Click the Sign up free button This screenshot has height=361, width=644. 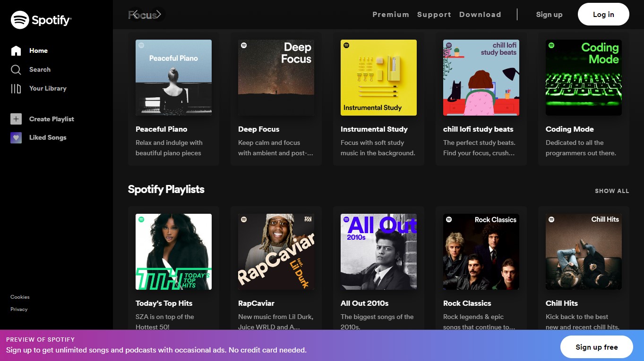click(x=596, y=347)
